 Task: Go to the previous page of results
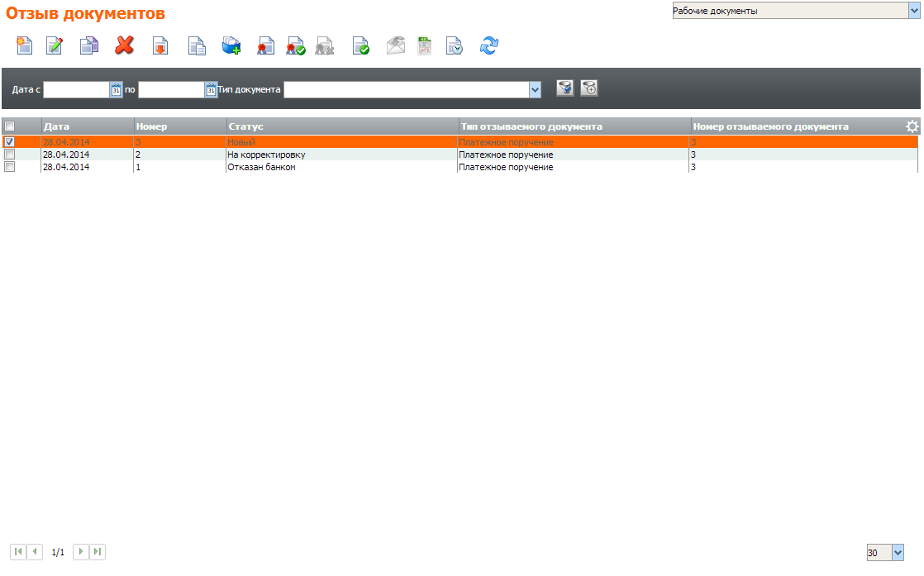(35, 552)
